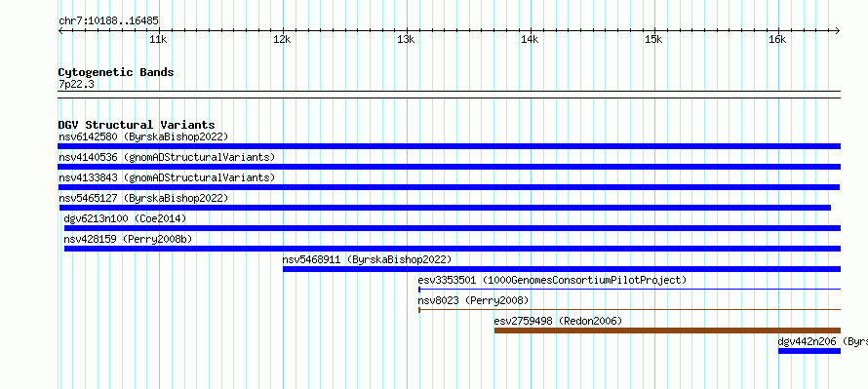
Task: Click the 13k ruler mark
Action: click(407, 39)
